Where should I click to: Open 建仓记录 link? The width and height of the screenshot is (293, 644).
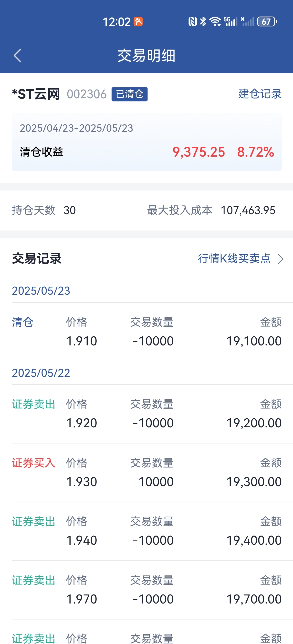tap(260, 94)
